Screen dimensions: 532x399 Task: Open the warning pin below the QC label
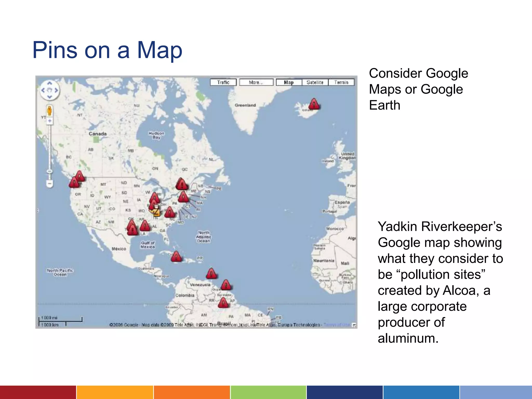point(182,184)
